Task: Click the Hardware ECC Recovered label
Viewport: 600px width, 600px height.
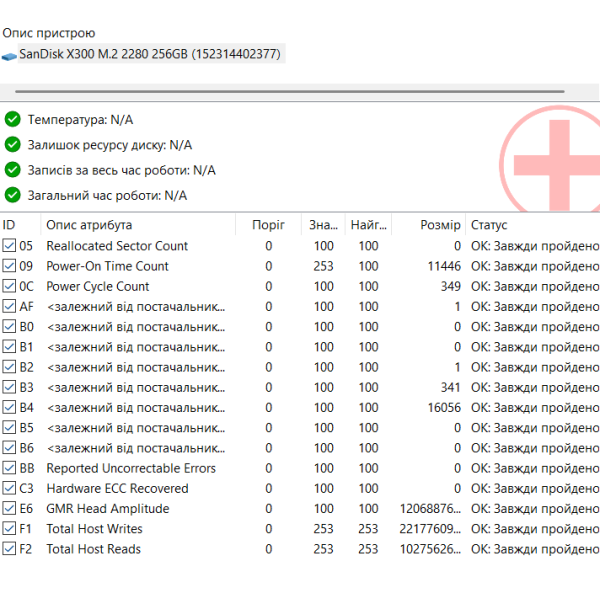Action: point(117,488)
